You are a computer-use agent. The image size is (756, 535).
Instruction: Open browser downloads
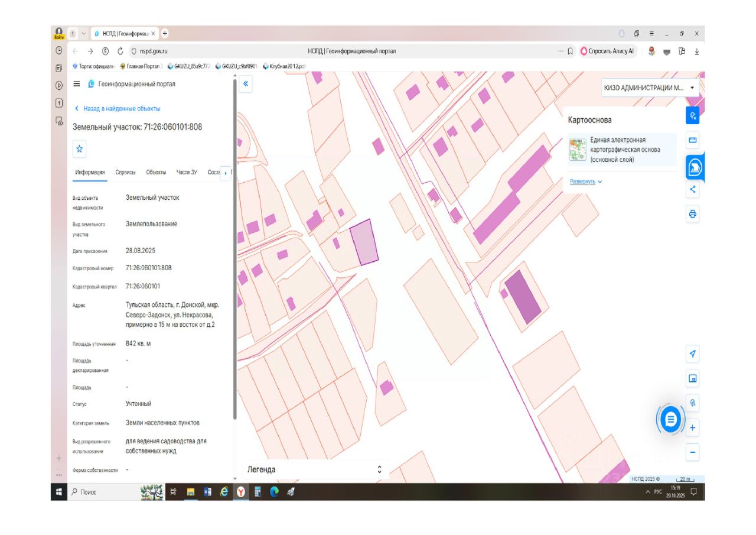697,51
